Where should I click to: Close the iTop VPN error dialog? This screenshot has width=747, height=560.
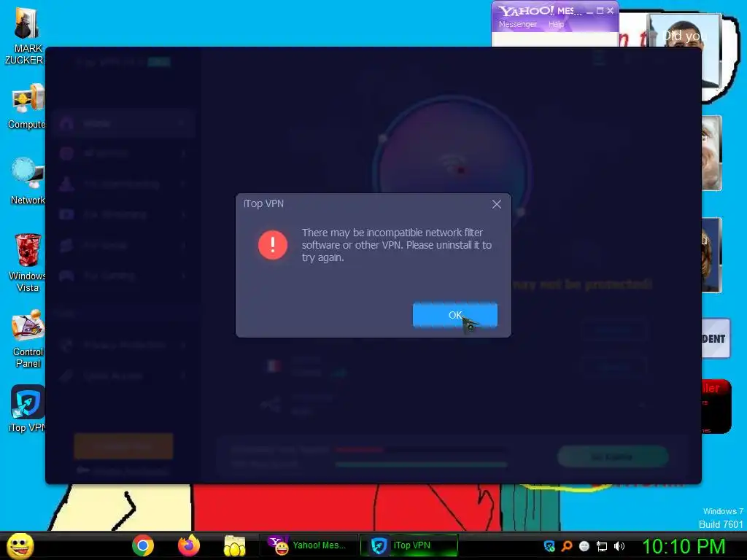496,204
